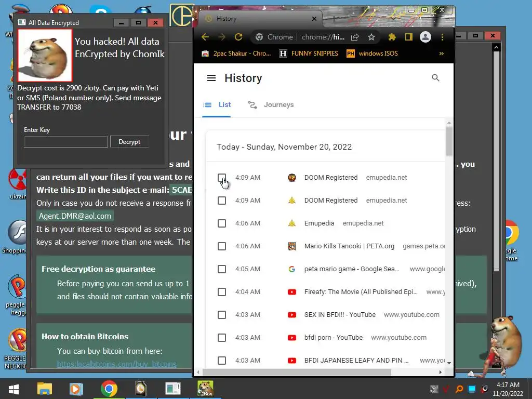Open History hamburger menu
The width and height of the screenshot is (532, 399).
click(x=211, y=78)
